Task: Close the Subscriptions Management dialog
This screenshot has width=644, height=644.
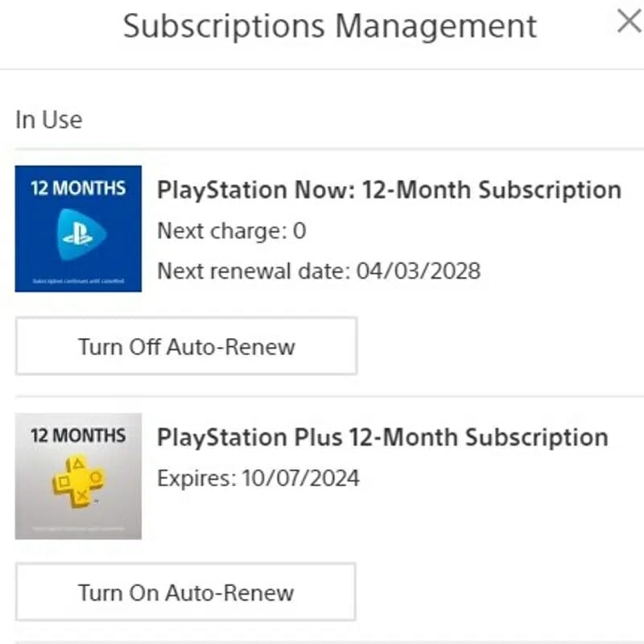Action: (629, 23)
